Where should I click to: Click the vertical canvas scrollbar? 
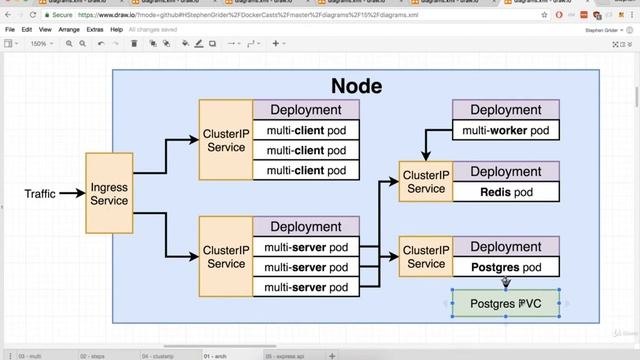tap(636, 97)
